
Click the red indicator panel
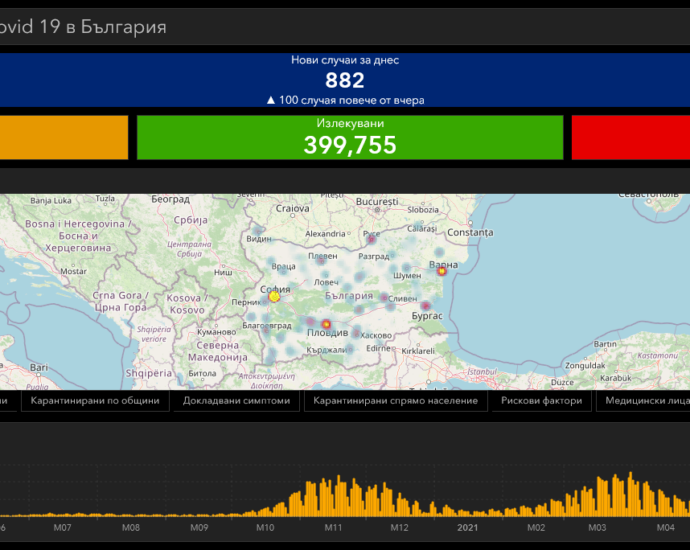click(631, 137)
